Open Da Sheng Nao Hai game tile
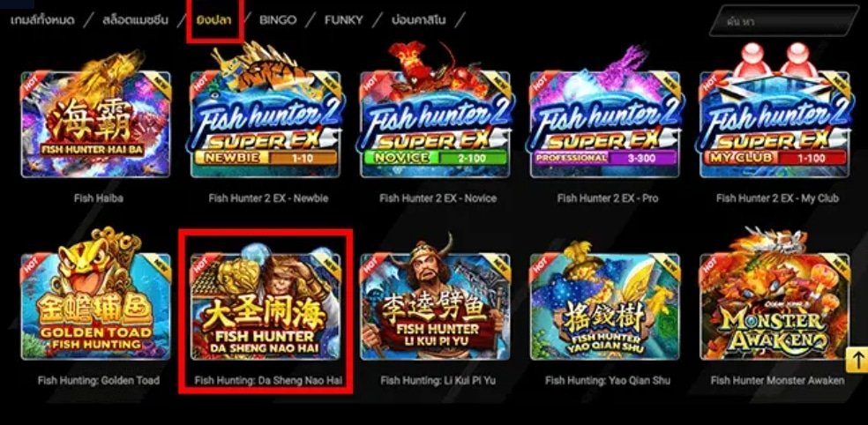 tap(266, 306)
